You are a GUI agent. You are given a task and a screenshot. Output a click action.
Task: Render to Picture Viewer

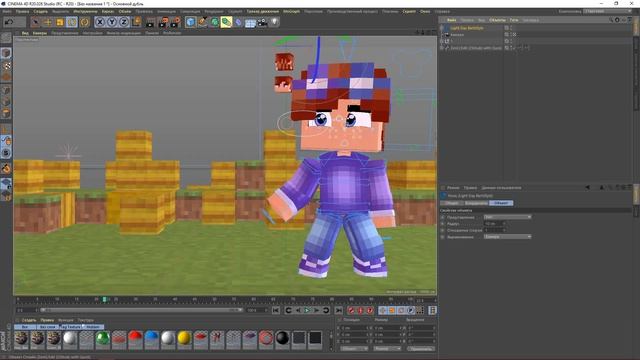tap(163, 22)
